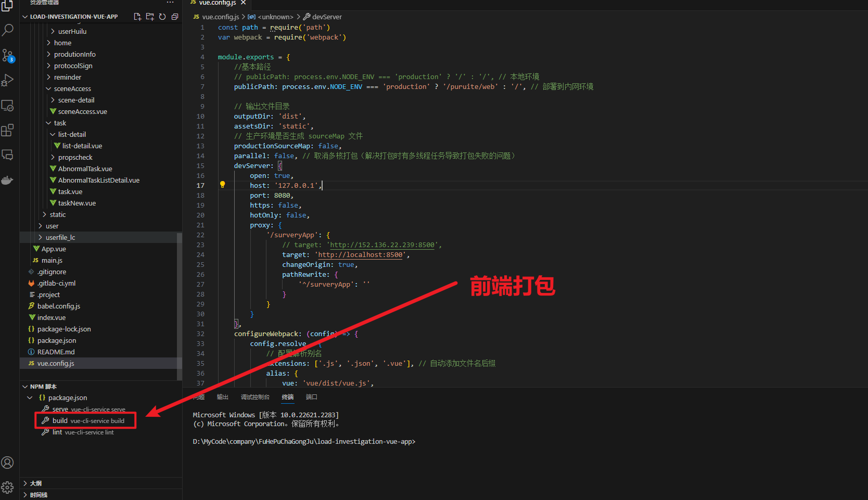The width and height of the screenshot is (868, 500).
Task: Click the lightbulb quick-fix icon on line 17
Action: click(x=222, y=185)
